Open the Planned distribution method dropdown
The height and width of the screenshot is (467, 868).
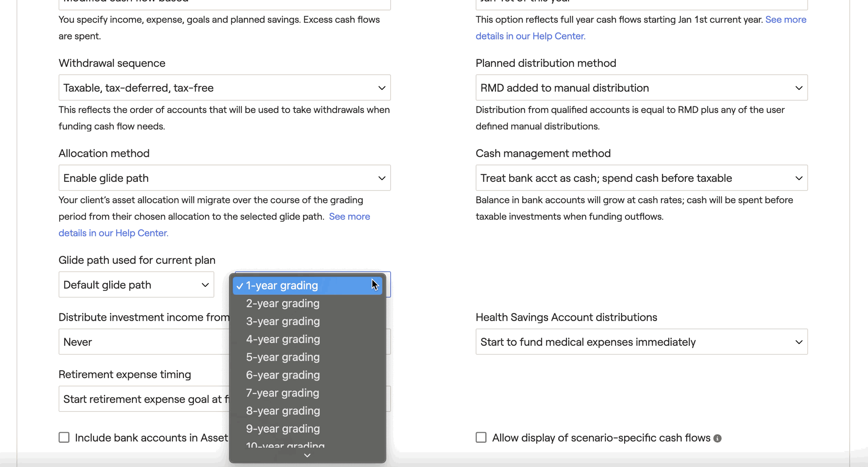(x=641, y=88)
